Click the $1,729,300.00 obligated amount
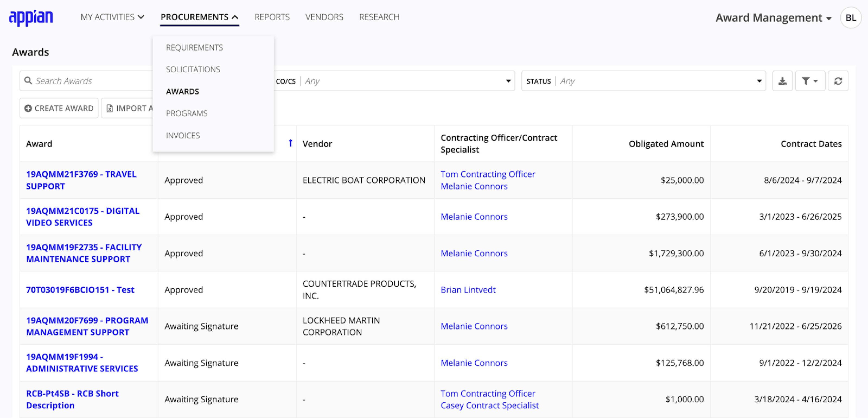 pyautogui.click(x=676, y=253)
